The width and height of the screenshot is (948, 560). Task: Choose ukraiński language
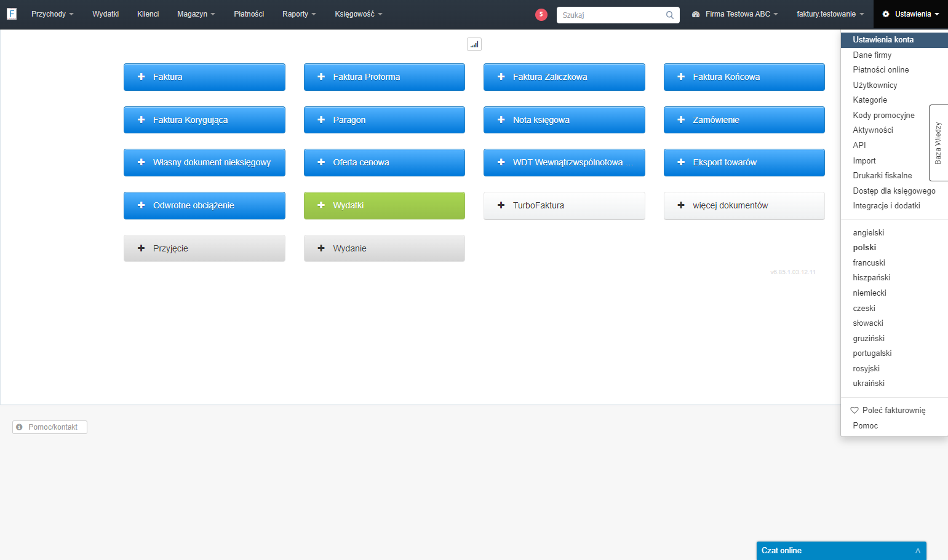coord(869,384)
